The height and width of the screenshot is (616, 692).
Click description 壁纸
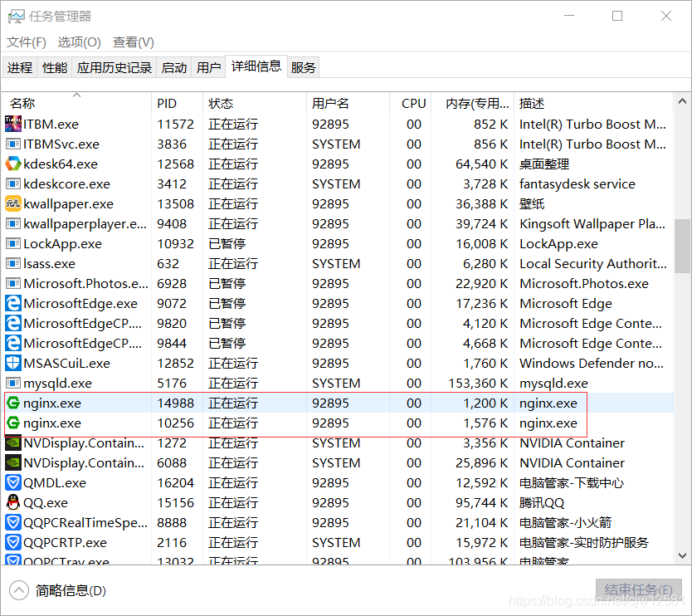pos(532,203)
